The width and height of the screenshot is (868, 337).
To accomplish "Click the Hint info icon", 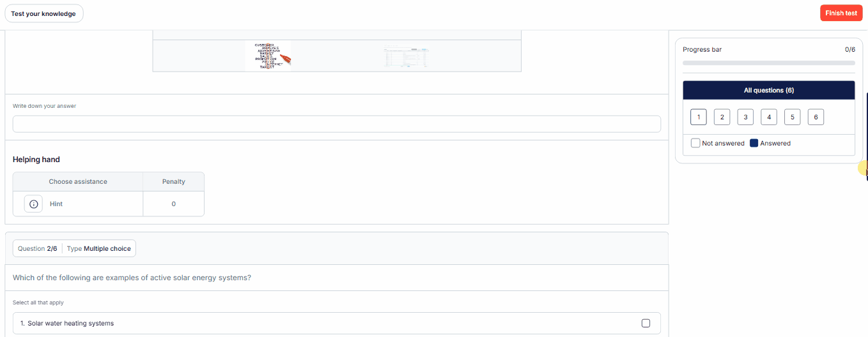I will point(34,204).
